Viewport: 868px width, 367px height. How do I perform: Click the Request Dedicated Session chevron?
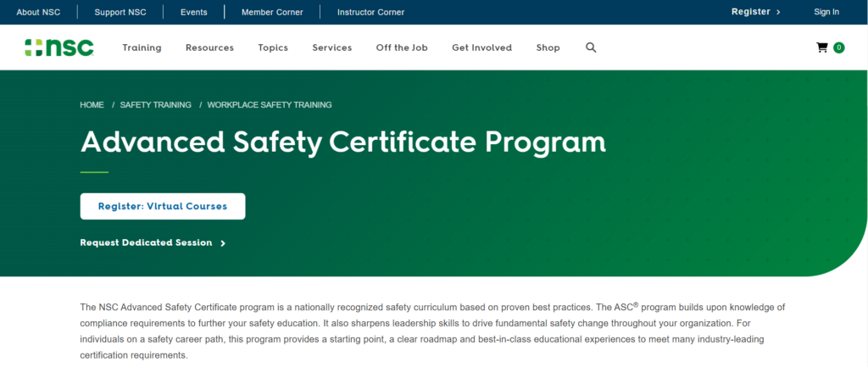(x=223, y=243)
